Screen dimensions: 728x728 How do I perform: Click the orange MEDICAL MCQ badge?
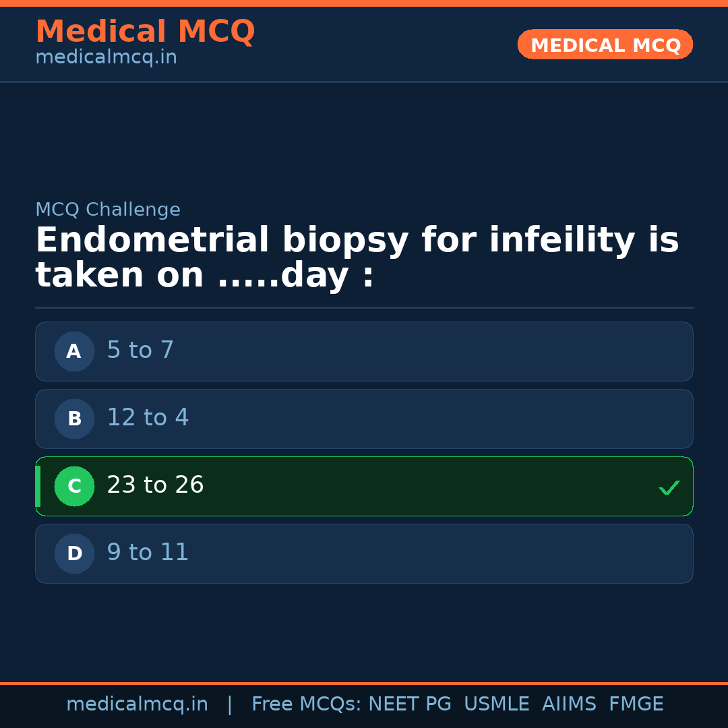point(605,44)
